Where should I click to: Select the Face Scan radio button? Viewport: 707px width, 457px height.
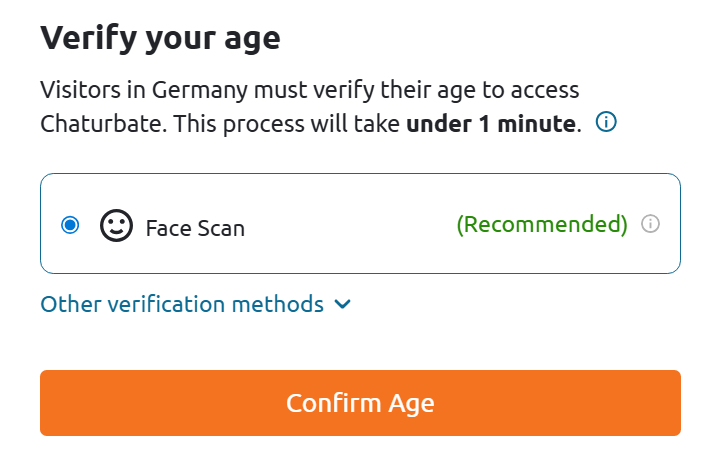point(70,225)
